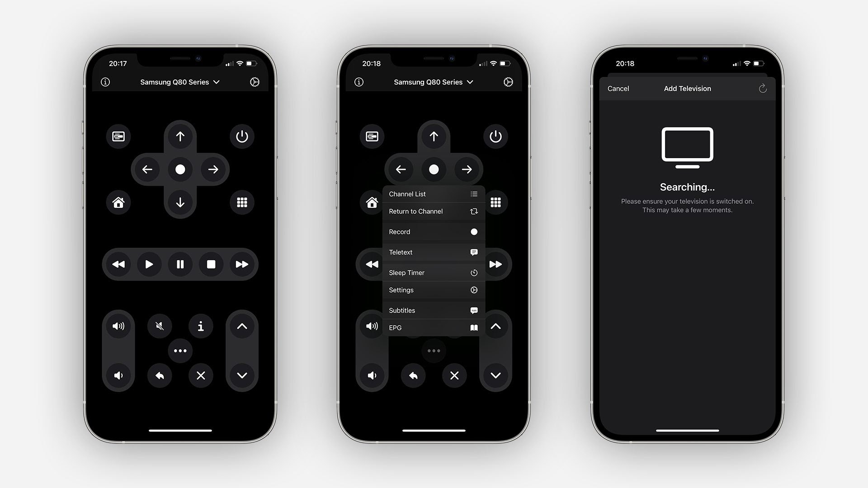Tap the EPG guide icon
The image size is (868, 488).
coord(473,327)
